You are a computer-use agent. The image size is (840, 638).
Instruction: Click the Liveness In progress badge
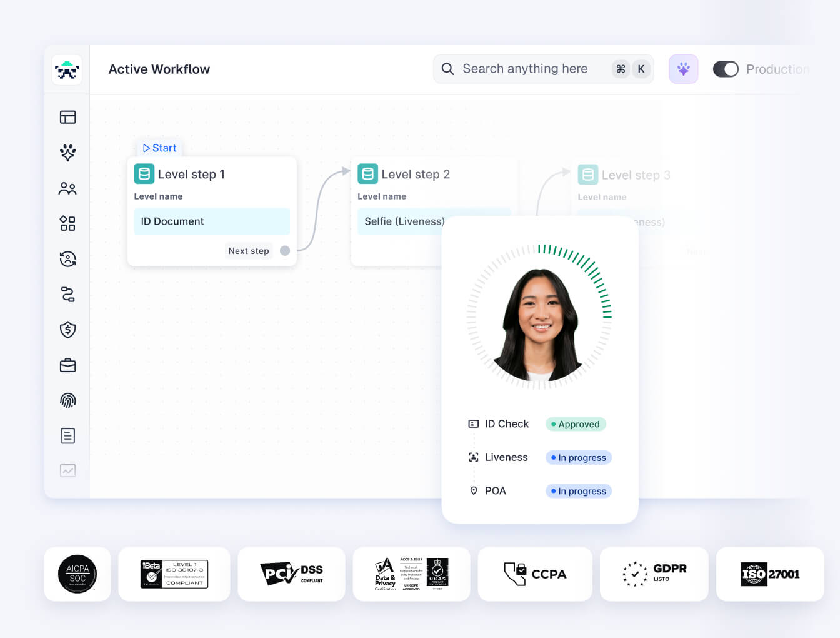click(579, 458)
